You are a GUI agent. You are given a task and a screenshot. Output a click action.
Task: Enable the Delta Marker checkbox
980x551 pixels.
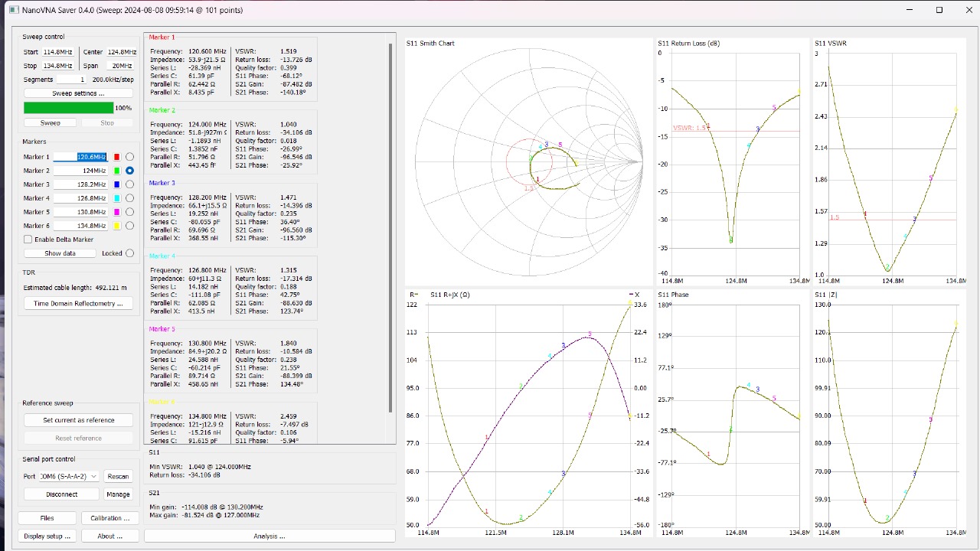[x=28, y=240]
